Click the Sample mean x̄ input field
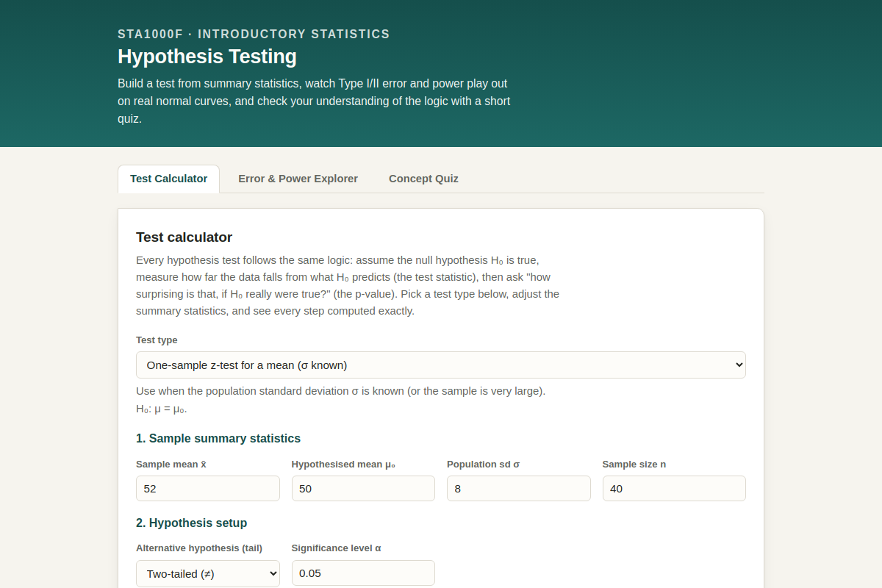Screen dimensions: 882x588 pyautogui.click(x=208, y=488)
